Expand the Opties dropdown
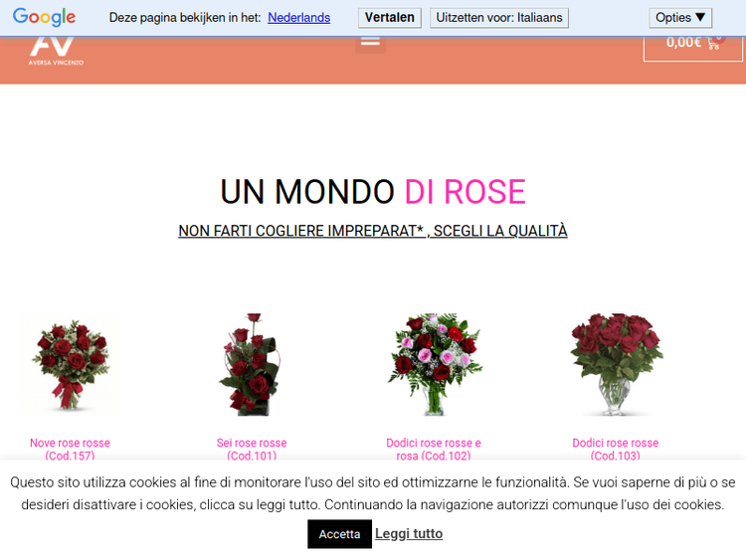746x560 pixels. 680,17
